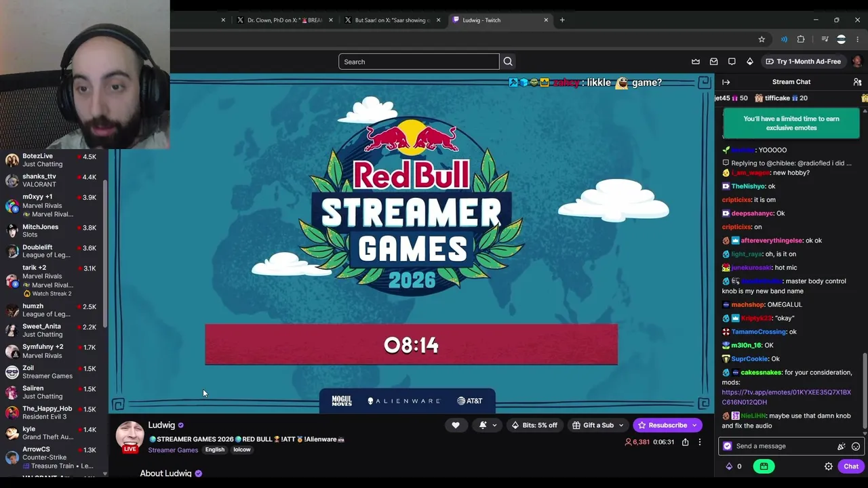The image size is (868, 488).
Task: Open the user profile avatar menu
Action: 857,62
